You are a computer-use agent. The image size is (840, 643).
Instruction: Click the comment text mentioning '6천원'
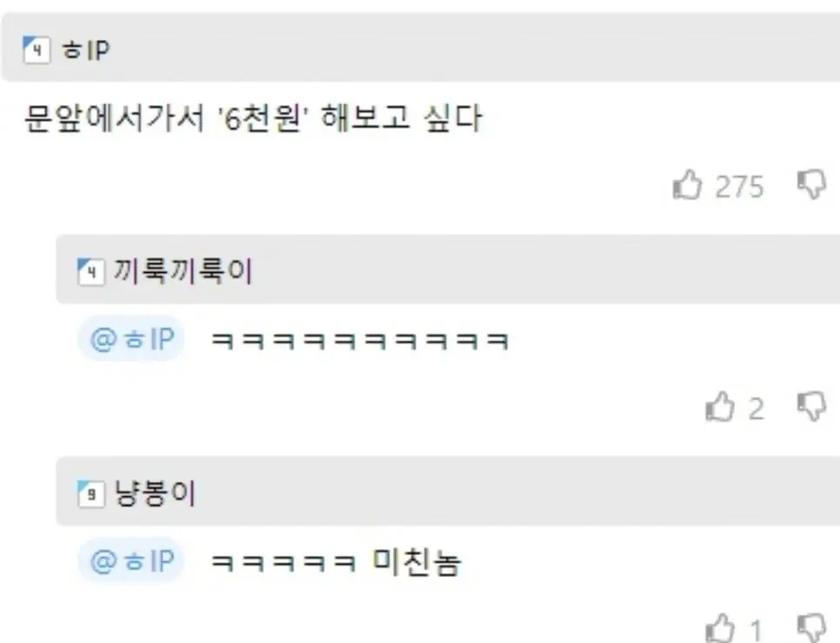[x=253, y=118]
